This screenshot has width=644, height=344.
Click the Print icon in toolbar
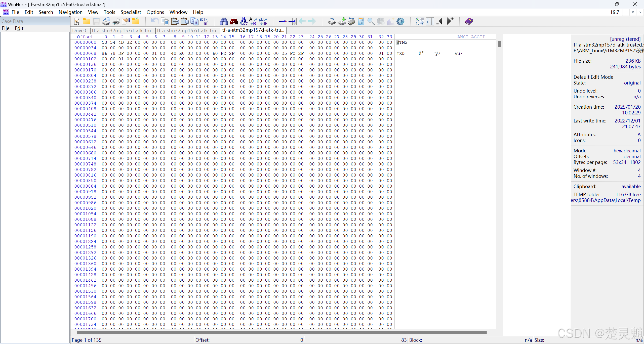pyautogui.click(x=116, y=21)
